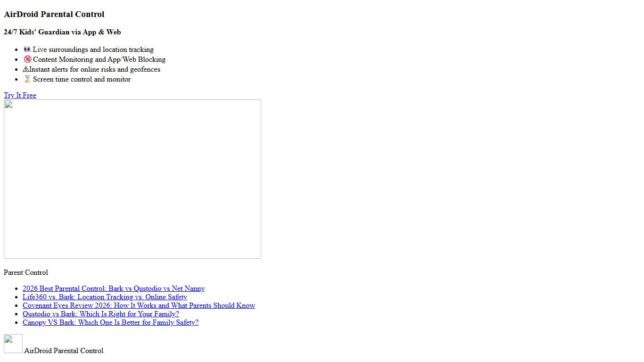This screenshot has width=644, height=362.
Task: Click the Content Monitoring and App/Web Blocking text
Action: coord(99,59)
